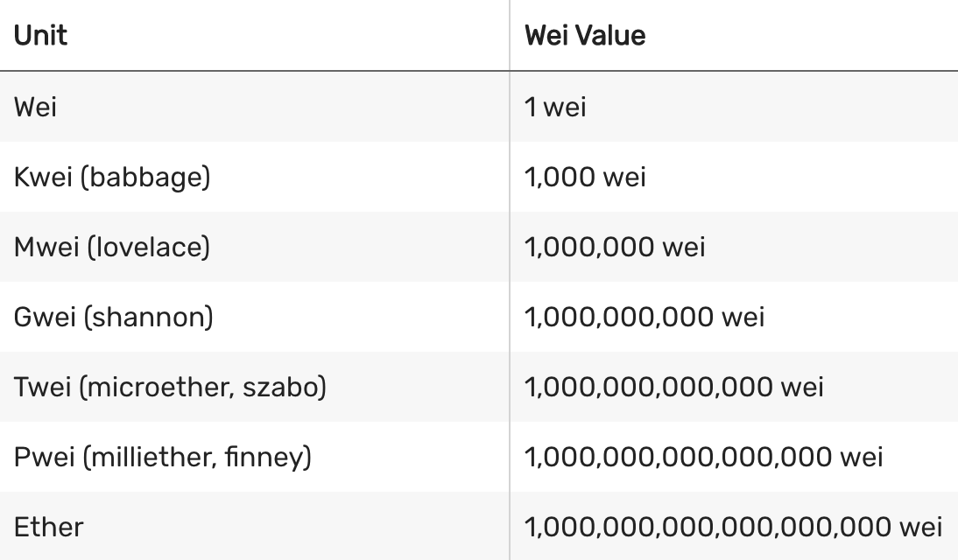Click the word babbage in parentheses
This screenshot has height=560, width=958.
pos(146,178)
